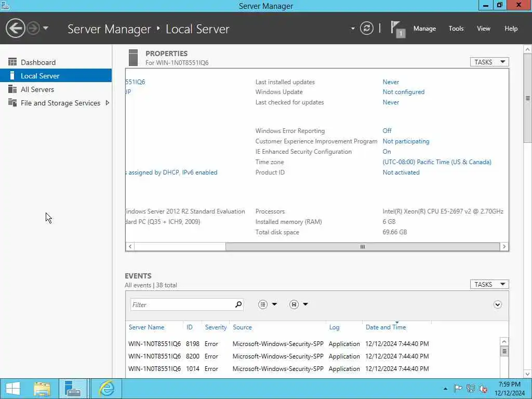This screenshot has width=532, height=399.
Task: Click the 'assigned by DHCP, IPv6 enabled' link
Action: click(172, 172)
